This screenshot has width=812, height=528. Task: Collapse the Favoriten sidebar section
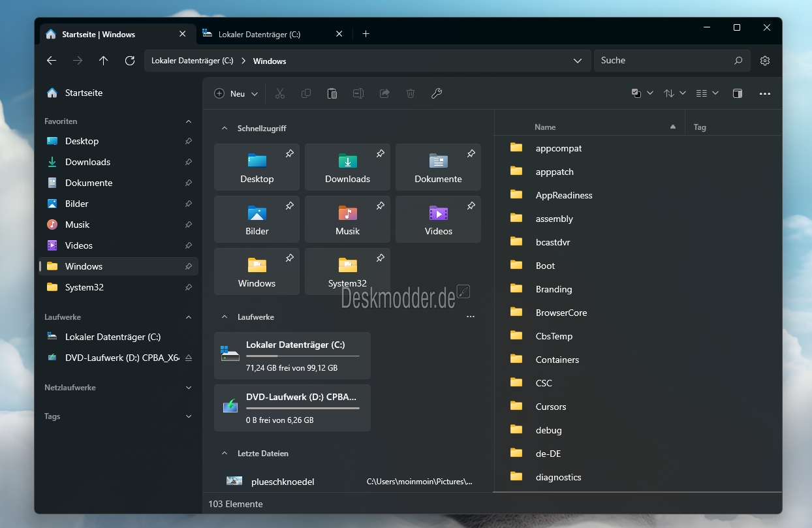[x=189, y=121]
